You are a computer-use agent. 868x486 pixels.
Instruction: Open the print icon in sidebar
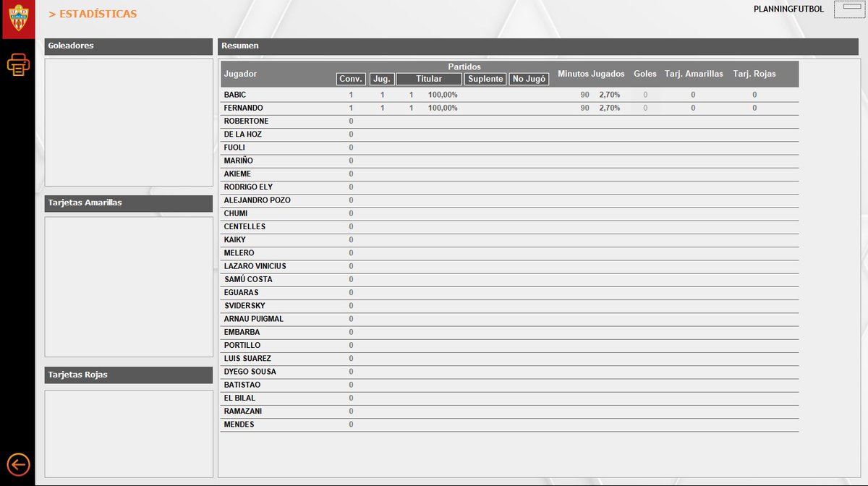[x=18, y=65]
